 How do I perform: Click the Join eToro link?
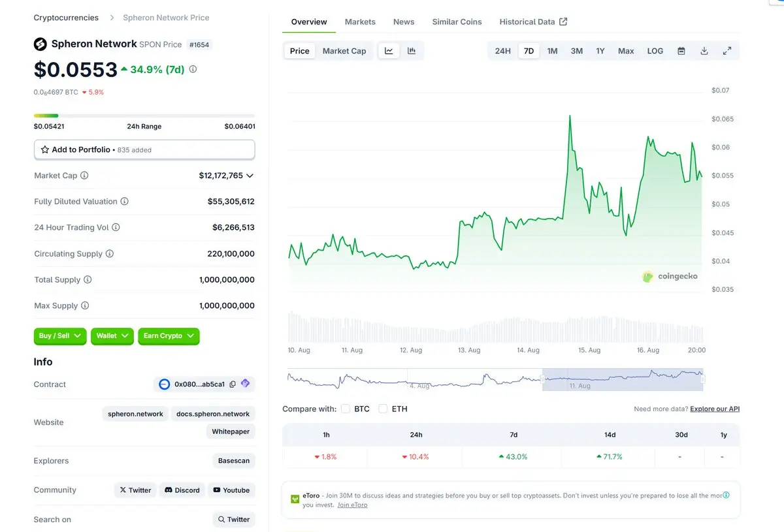pyautogui.click(x=352, y=505)
